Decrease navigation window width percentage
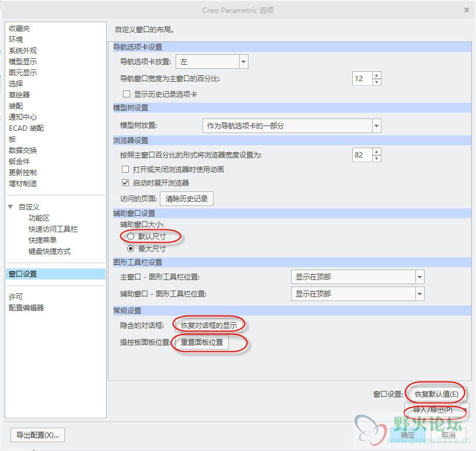The image size is (476, 451). tap(376, 82)
